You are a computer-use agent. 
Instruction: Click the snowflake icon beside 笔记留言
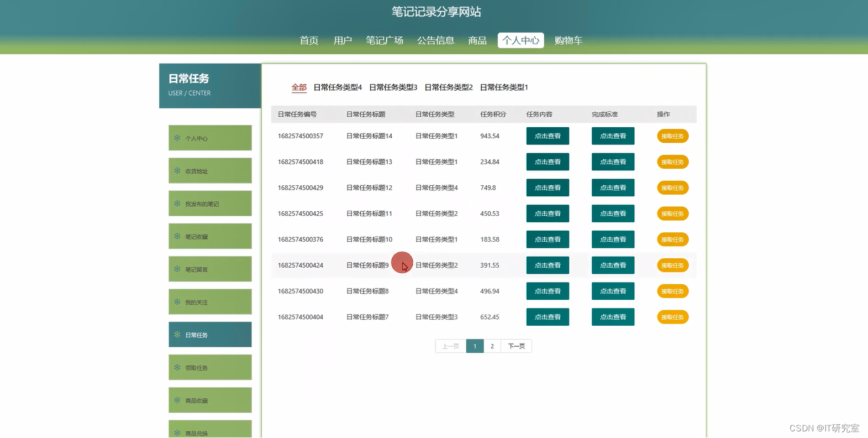point(177,269)
